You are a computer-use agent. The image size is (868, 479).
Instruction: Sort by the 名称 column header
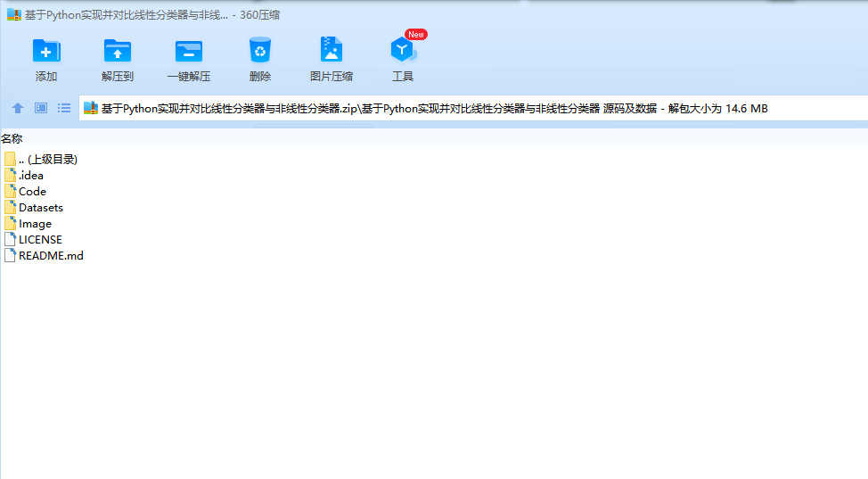(12, 138)
